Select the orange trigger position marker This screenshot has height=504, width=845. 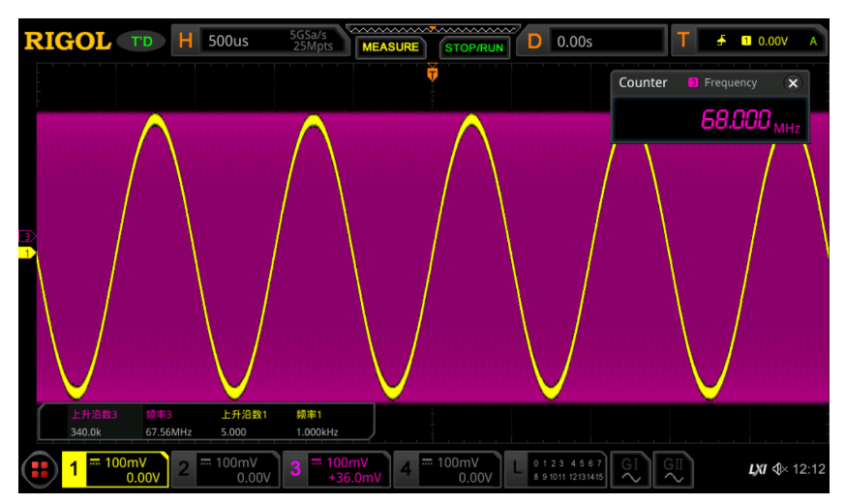433,73
